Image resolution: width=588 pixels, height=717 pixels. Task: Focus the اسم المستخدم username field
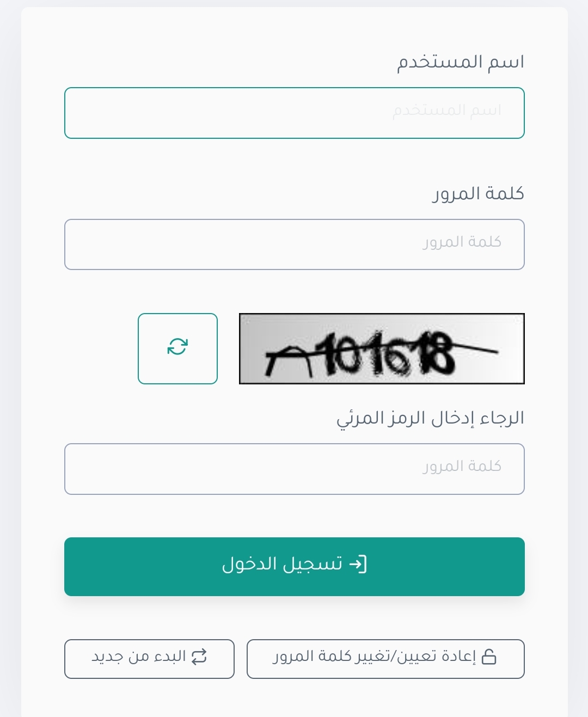[x=295, y=113]
